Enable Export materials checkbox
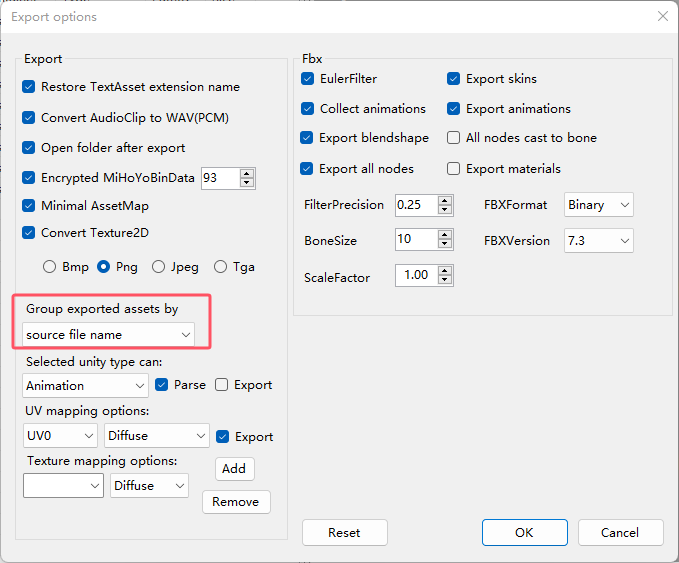679x563 pixels. pos(453,168)
